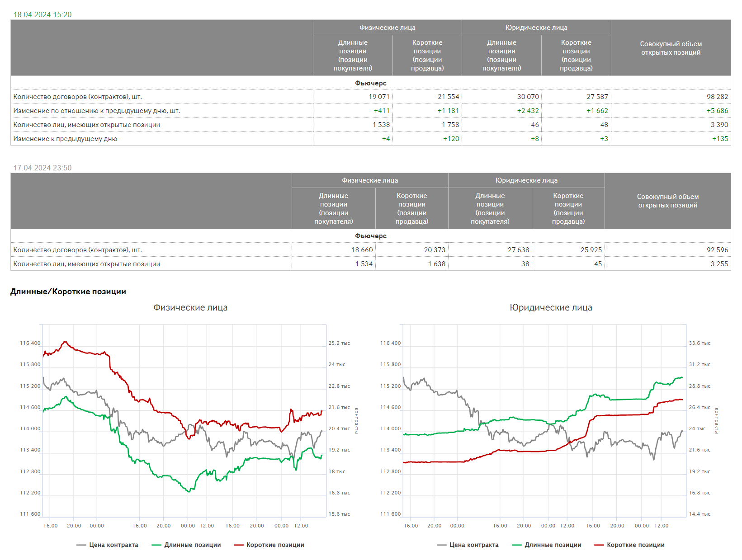Click the Изменение к предыдущему дню row label
Image resolution: width=742 pixels, height=560 pixels.
[x=65, y=139]
